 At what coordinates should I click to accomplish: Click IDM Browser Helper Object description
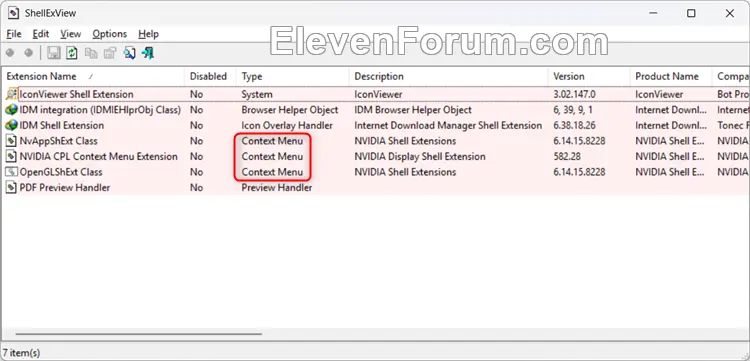tap(413, 110)
